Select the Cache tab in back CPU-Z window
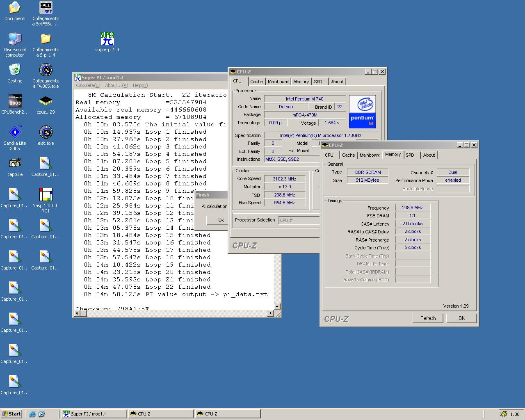 (x=257, y=82)
